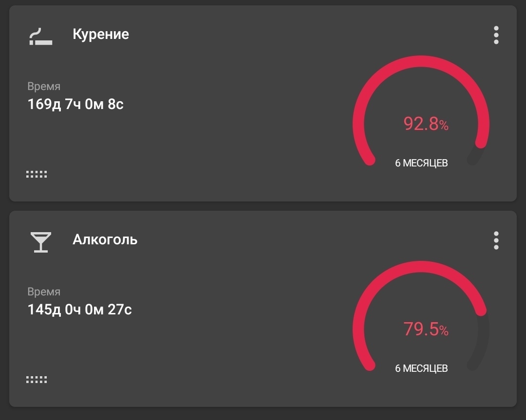526x420 pixels.
Task: Open the three-dot menu for Алкоголь
Action: 496,241
